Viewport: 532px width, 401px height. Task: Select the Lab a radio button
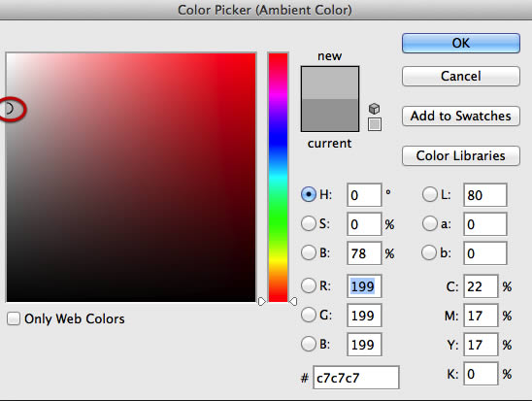click(429, 224)
